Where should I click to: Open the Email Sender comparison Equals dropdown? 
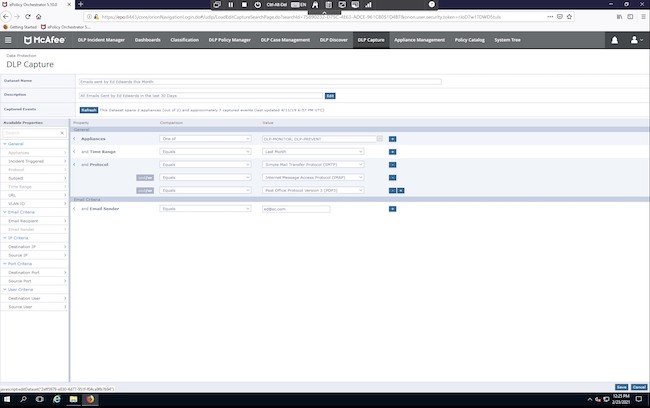tap(205, 209)
